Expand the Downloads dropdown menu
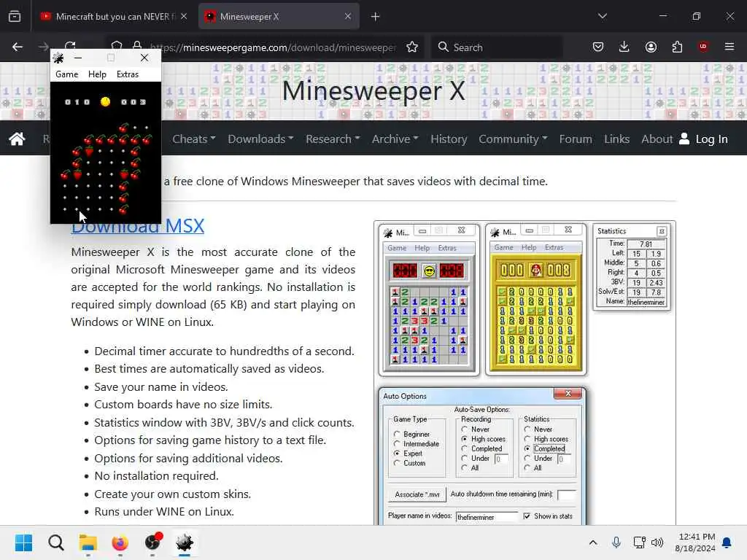This screenshot has width=747, height=560. [260, 139]
